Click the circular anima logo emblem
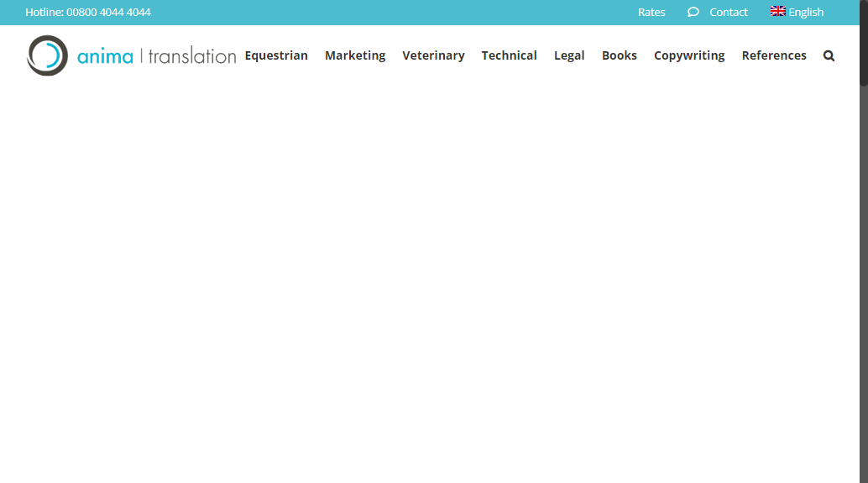 click(47, 55)
